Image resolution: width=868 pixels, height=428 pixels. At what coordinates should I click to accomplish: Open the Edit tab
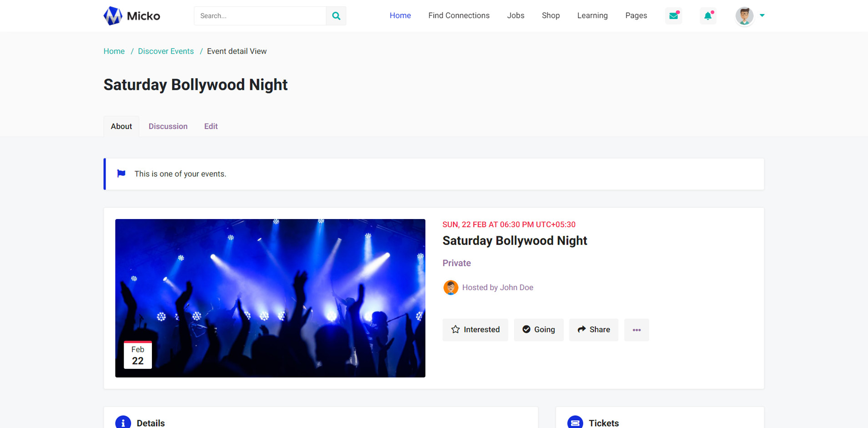coord(211,127)
